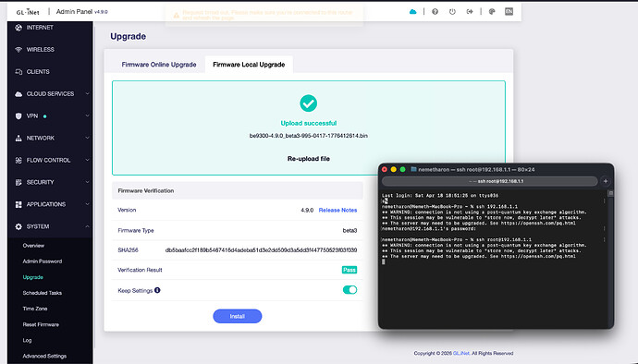Switch to Firmware Online Upgrade tab

click(159, 65)
